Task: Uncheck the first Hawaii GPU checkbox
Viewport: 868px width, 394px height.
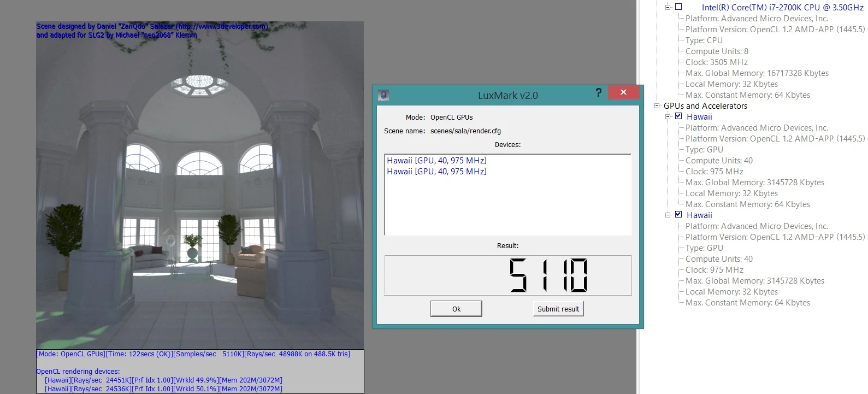Action: (x=678, y=116)
